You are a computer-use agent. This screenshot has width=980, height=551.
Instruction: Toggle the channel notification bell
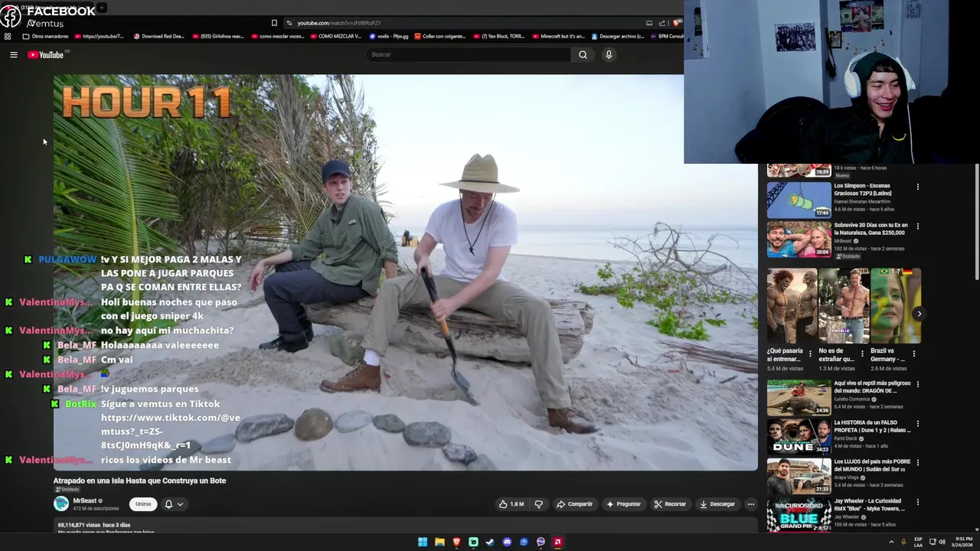point(168,504)
